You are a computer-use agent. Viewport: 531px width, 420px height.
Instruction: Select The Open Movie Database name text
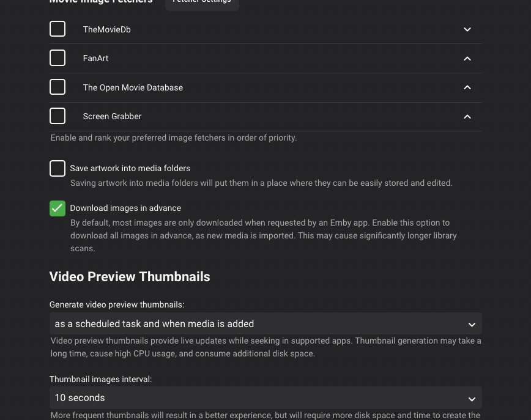point(133,87)
